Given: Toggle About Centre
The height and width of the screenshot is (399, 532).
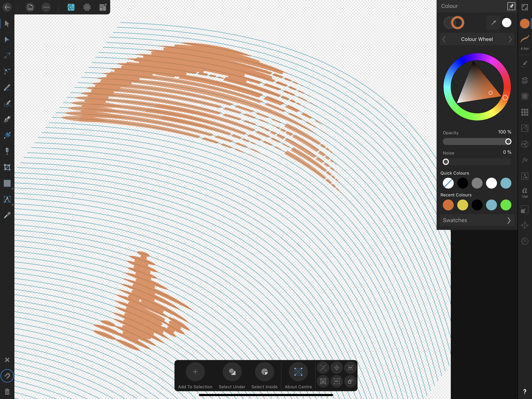Looking at the screenshot, I should 298,376.
